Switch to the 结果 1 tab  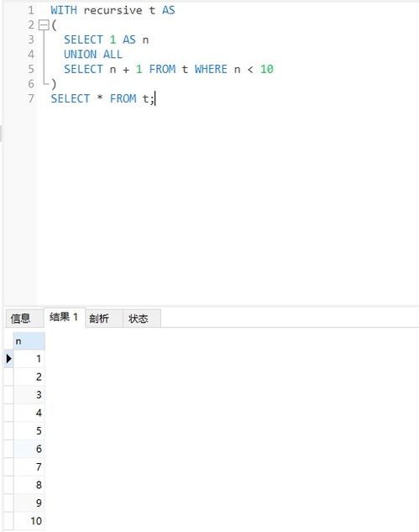tap(64, 317)
